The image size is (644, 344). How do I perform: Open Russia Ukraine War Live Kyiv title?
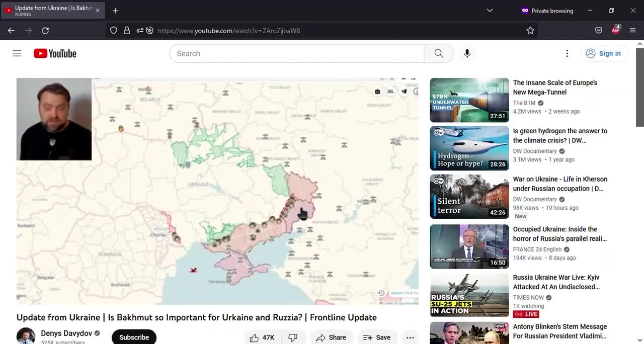coord(556,282)
